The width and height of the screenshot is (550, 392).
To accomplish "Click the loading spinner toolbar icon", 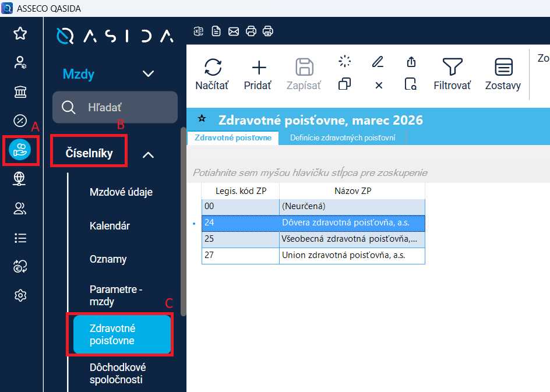I will point(344,61).
